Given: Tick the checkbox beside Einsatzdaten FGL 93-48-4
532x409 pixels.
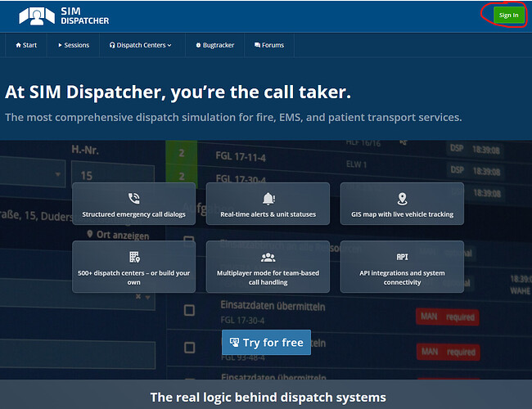Looking at the screenshot, I should point(189,348).
